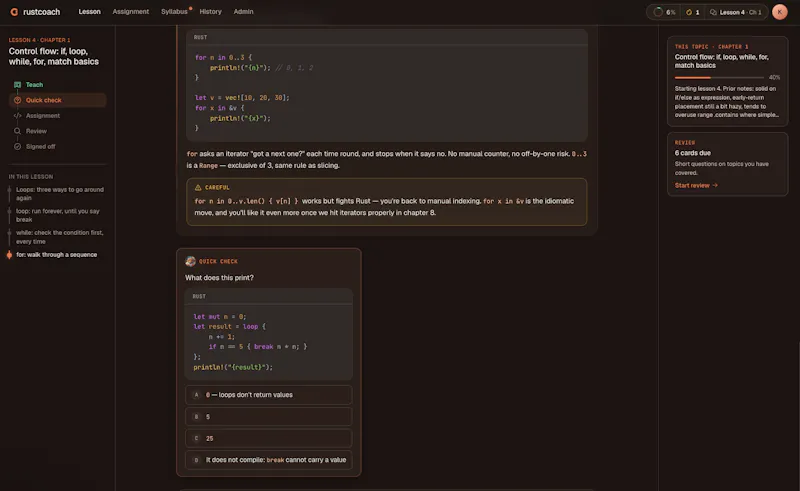Click the CAREFUL warning triangle icon
This screenshot has height=491, width=800.
pyautogui.click(x=198, y=187)
